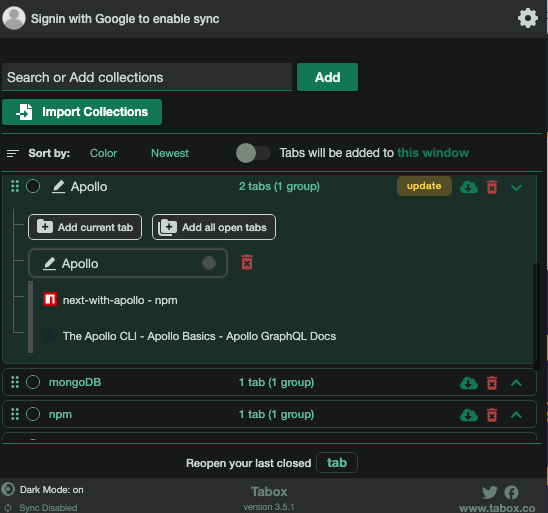Pick color circle of mongoDB collection
The width and height of the screenshot is (548, 513).
pyautogui.click(x=33, y=382)
